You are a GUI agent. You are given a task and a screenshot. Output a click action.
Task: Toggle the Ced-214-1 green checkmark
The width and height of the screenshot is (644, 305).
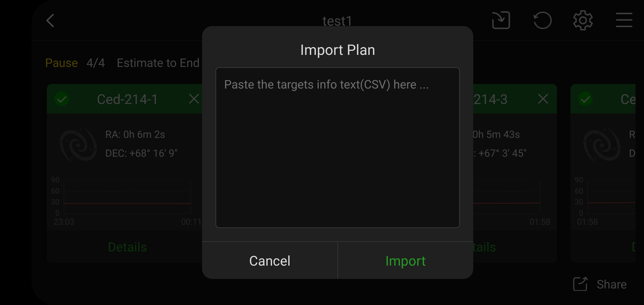62,99
